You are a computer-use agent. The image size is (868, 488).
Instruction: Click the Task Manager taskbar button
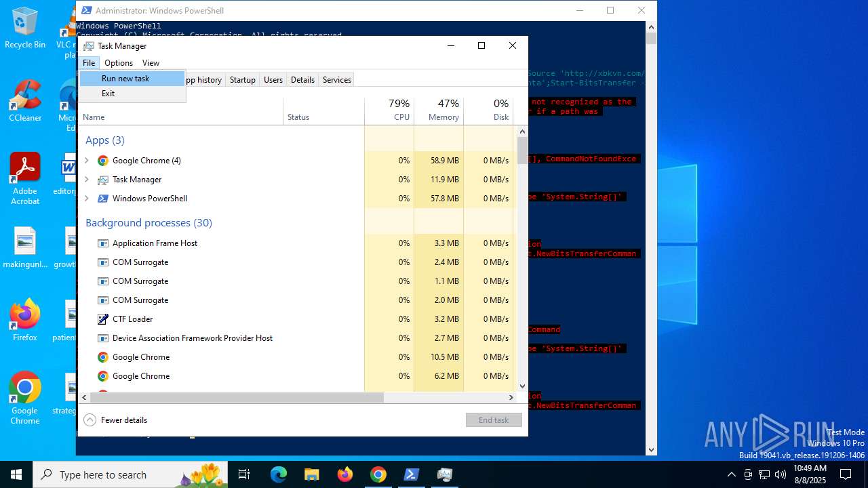(x=445, y=474)
